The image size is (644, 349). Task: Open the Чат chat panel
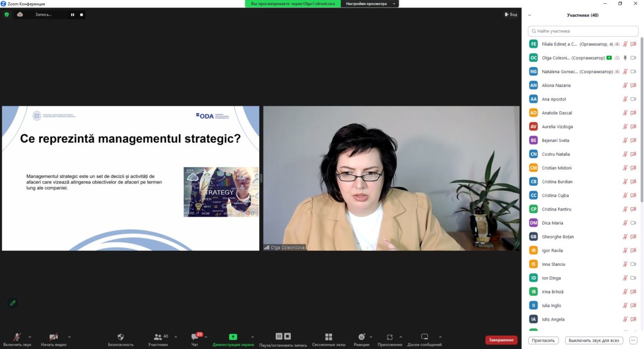click(195, 339)
